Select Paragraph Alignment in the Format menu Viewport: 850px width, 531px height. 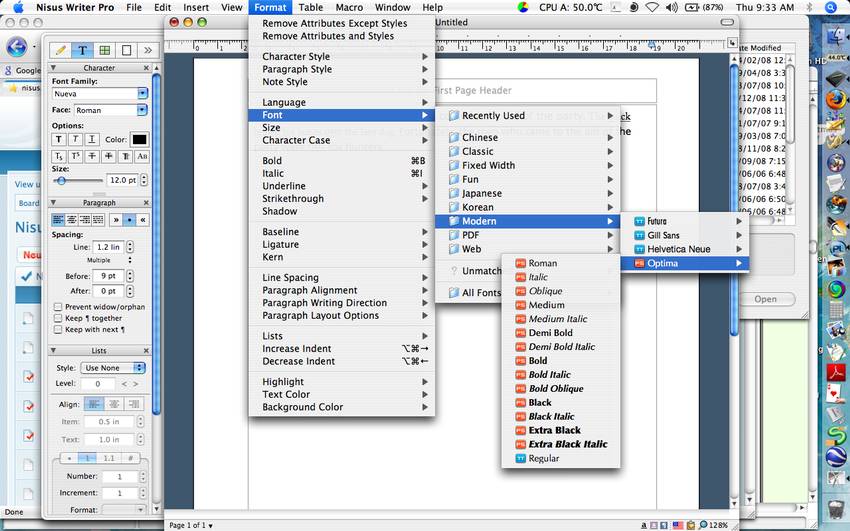342,290
